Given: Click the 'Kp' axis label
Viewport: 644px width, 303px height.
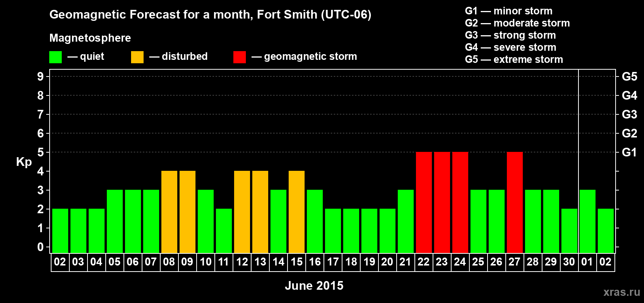Looking at the screenshot, I should point(24,162).
